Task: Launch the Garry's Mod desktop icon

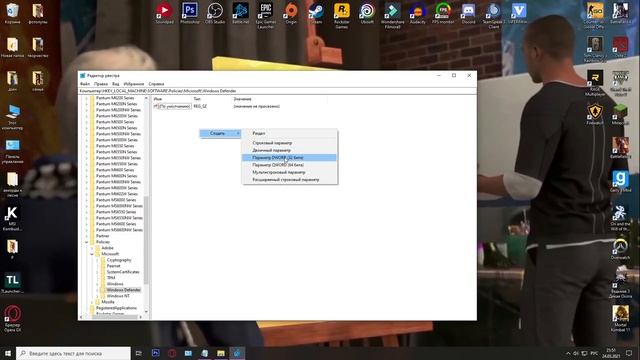Action: point(620,182)
